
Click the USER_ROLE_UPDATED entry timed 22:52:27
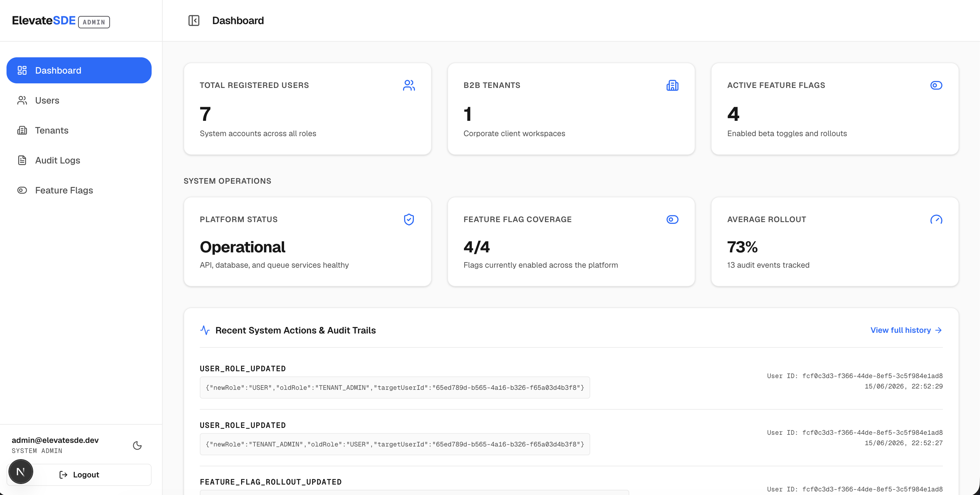(x=243, y=425)
